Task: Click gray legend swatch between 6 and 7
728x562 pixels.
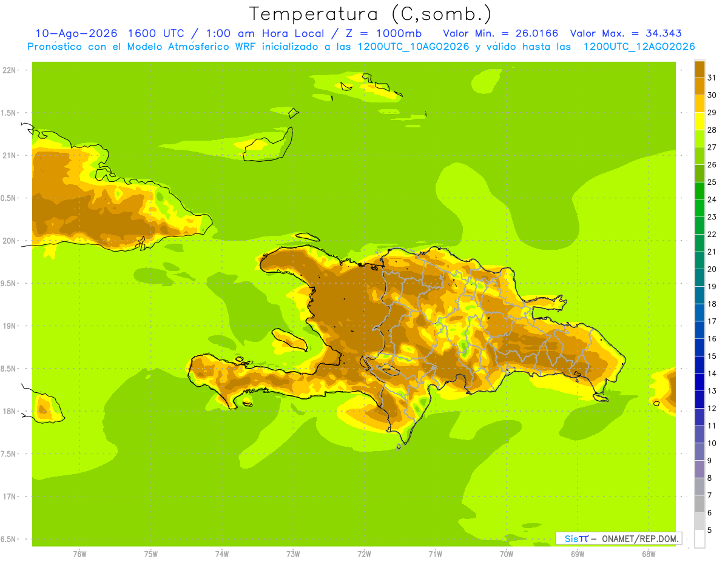Action: (699, 504)
